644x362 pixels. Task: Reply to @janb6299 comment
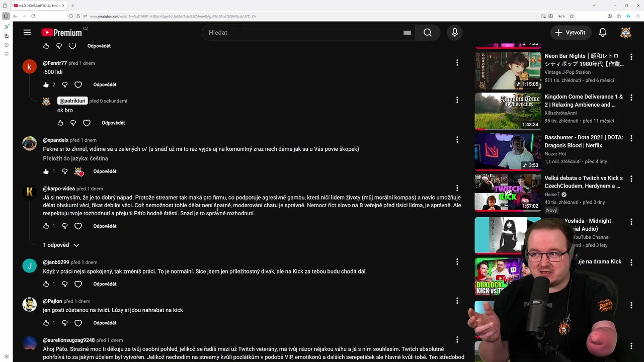105,284
